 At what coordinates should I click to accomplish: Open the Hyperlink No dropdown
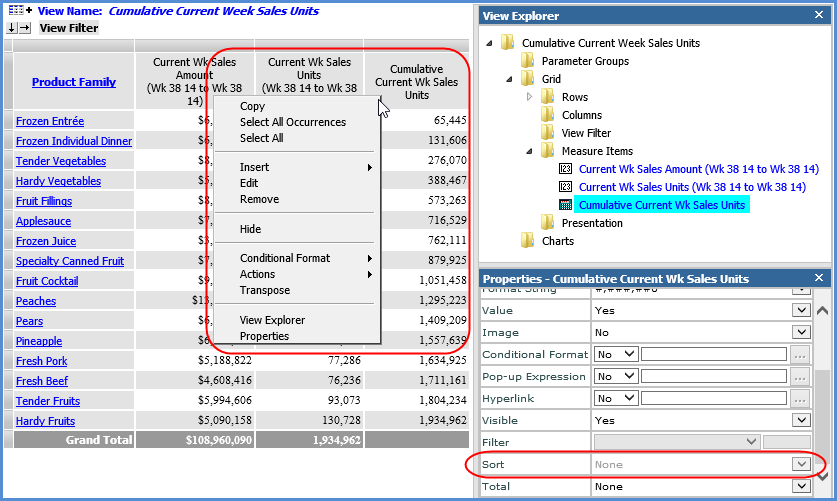click(x=629, y=399)
